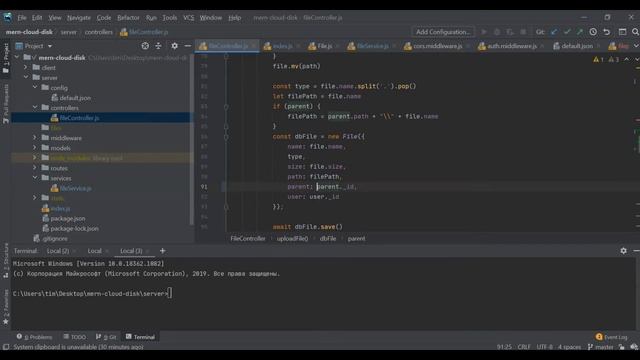Expand the client folder
Viewport: 640px width, 360px height.
click(25, 67)
